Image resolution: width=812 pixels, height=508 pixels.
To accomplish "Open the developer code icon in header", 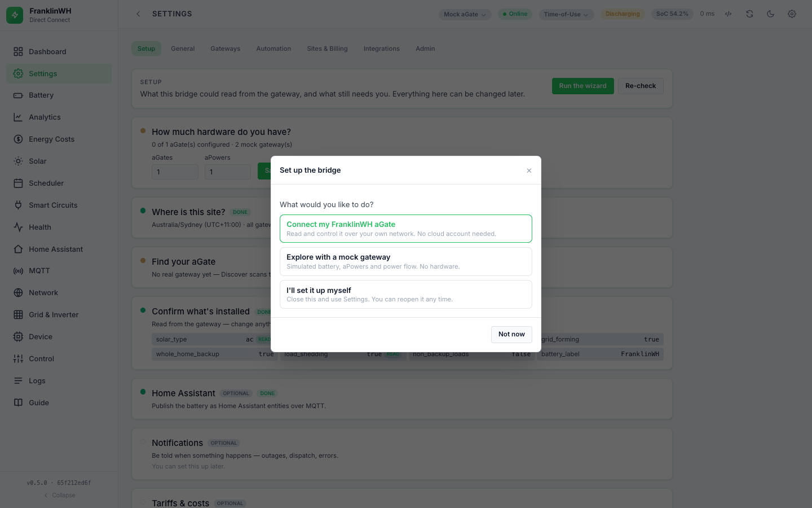I will (729, 14).
